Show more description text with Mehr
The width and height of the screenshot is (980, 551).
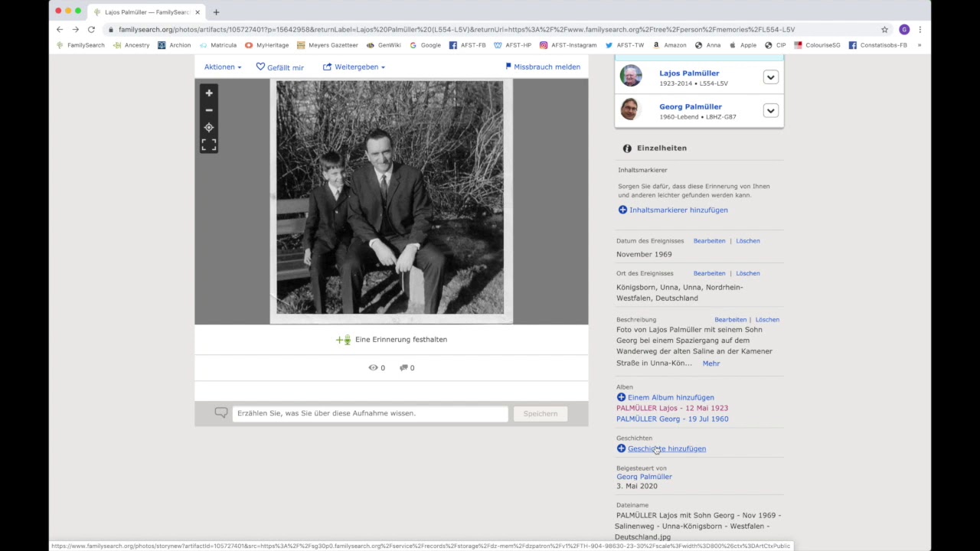pos(711,364)
